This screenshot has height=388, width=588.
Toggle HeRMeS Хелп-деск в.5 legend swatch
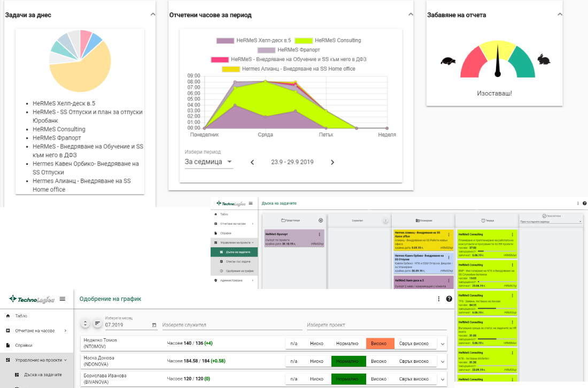pyautogui.click(x=225, y=41)
